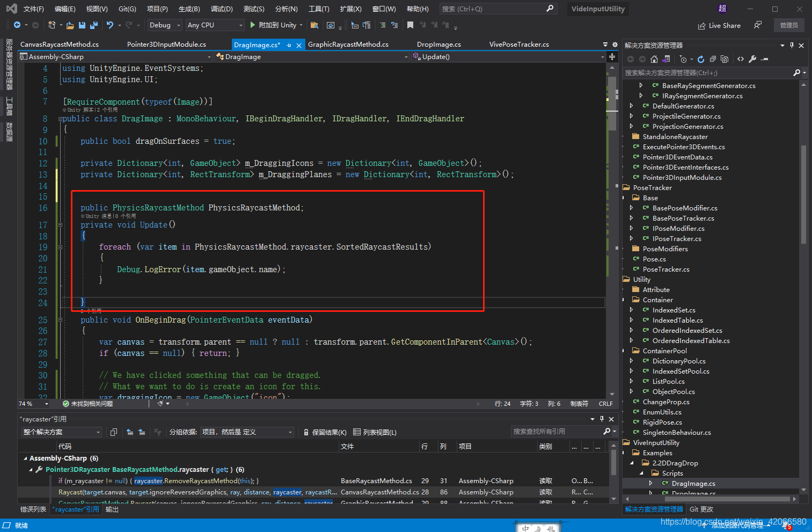Viewport: 812px width, 532px height.
Task: Refresh Solution Explorer with blue refresh icon
Action: [x=701, y=59]
